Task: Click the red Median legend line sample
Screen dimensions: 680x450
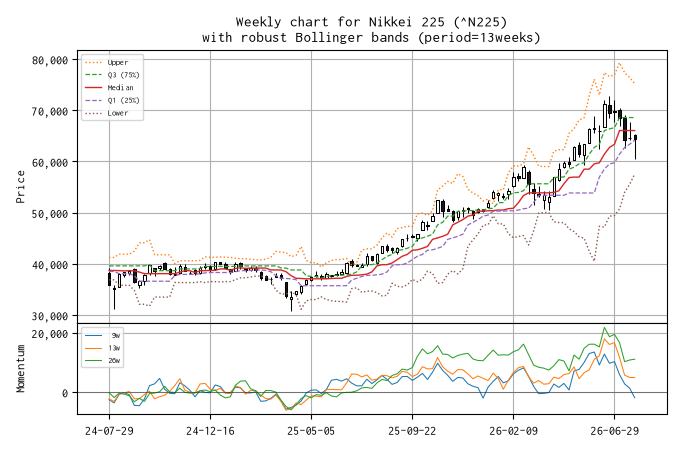Action: (x=94, y=88)
